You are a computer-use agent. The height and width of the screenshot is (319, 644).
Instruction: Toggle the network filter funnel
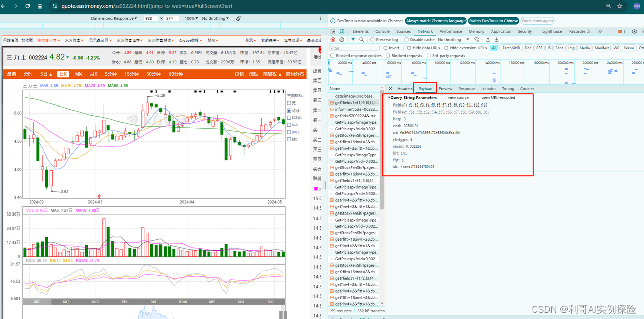coord(353,39)
